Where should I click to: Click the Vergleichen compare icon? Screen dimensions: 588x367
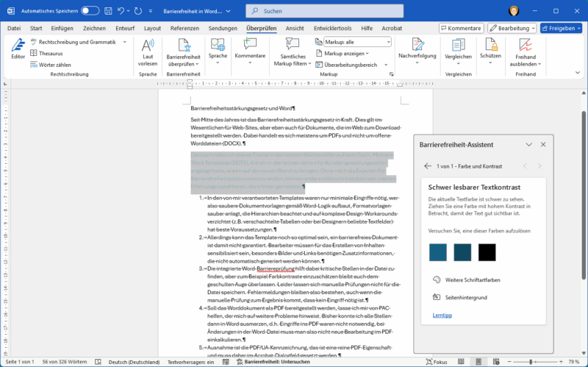[x=458, y=45]
